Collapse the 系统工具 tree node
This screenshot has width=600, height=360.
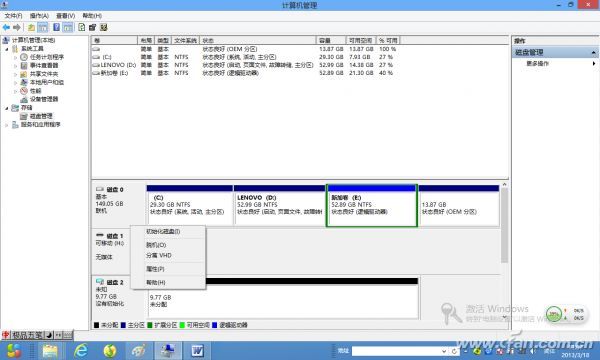(x=7, y=49)
